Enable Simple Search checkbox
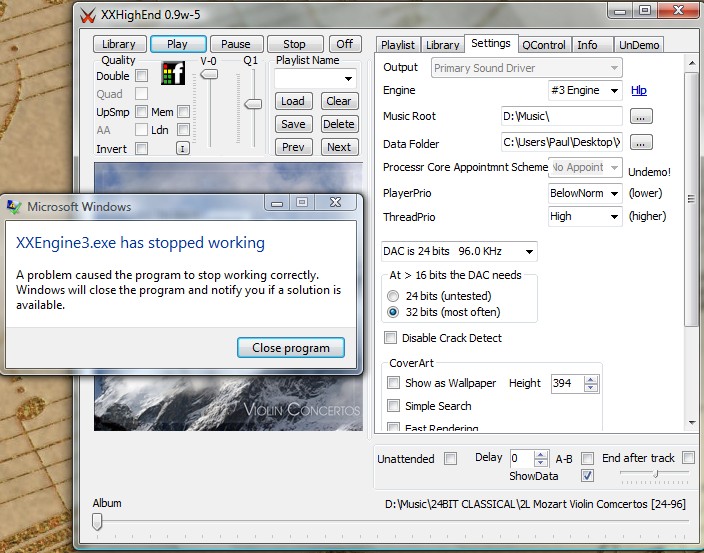This screenshot has width=704, height=553. (x=393, y=405)
